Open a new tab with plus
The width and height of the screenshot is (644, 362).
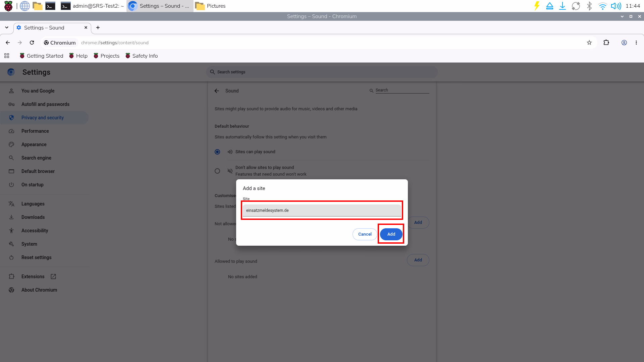coord(98,27)
